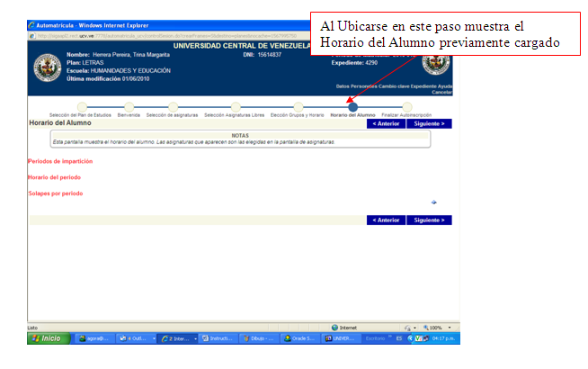Open the Expediente link in header menu
Viewport: 588px width, 369px height.
(423, 86)
